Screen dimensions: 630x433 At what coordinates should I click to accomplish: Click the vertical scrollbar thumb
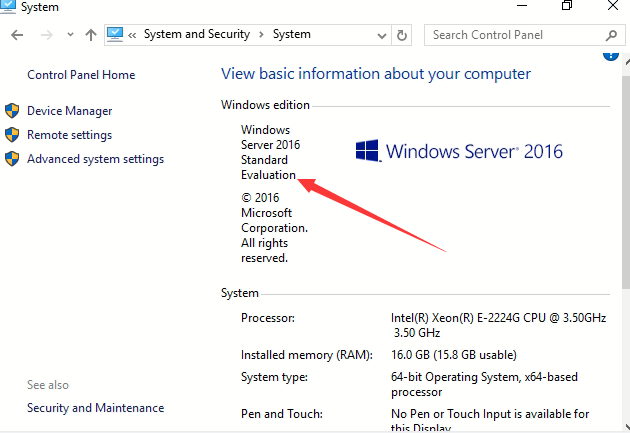[626, 181]
